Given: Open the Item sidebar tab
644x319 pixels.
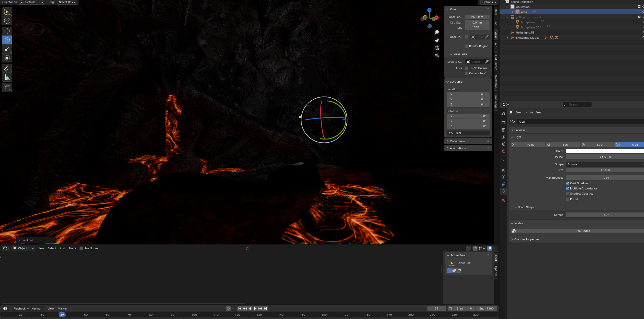Looking at the screenshot, I should coord(496,12).
